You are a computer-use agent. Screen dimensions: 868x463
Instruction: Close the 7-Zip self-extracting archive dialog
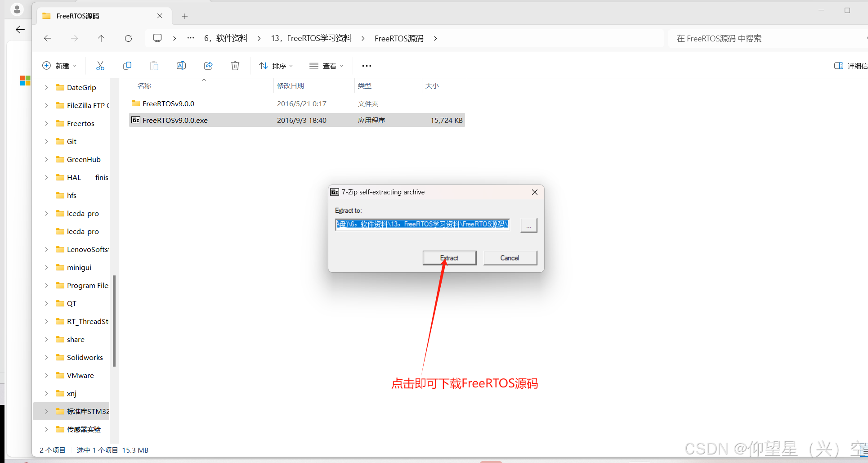[534, 192]
